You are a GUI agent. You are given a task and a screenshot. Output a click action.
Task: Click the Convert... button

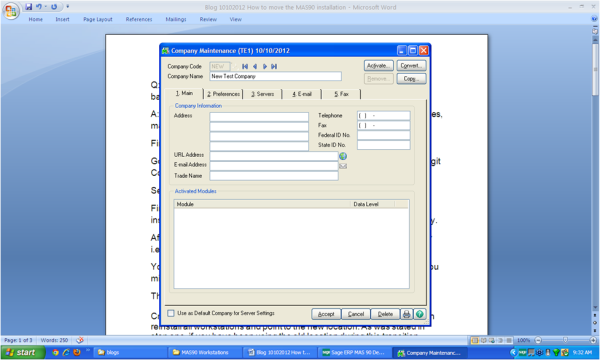pyautogui.click(x=411, y=66)
